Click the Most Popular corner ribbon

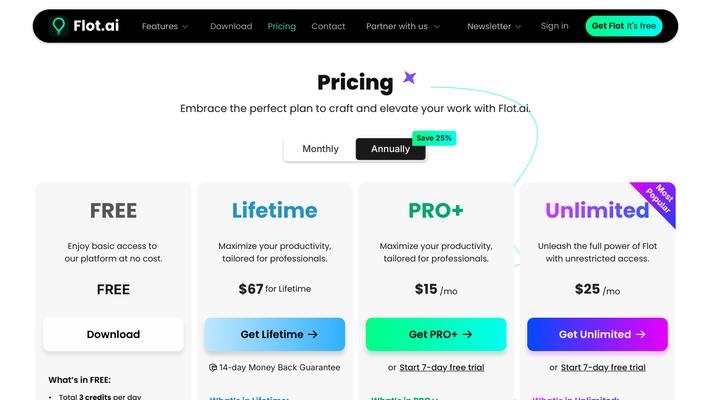658,199
